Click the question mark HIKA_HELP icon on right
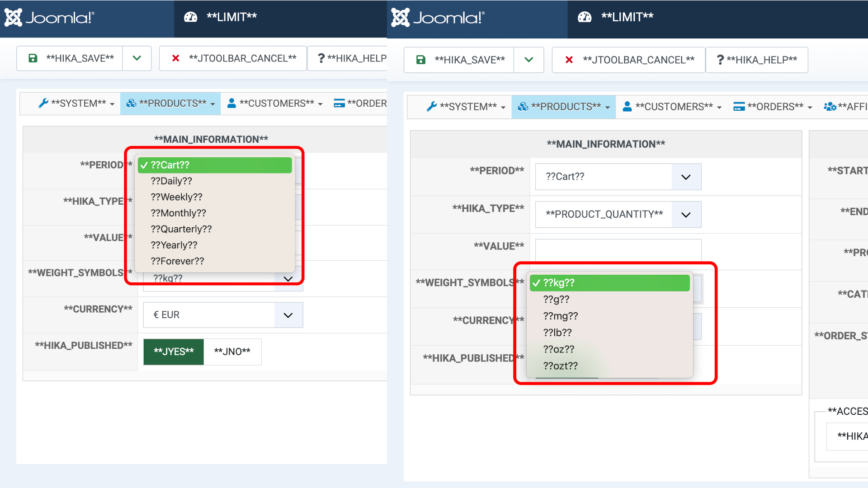868x488 pixels. click(x=720, y=60)
